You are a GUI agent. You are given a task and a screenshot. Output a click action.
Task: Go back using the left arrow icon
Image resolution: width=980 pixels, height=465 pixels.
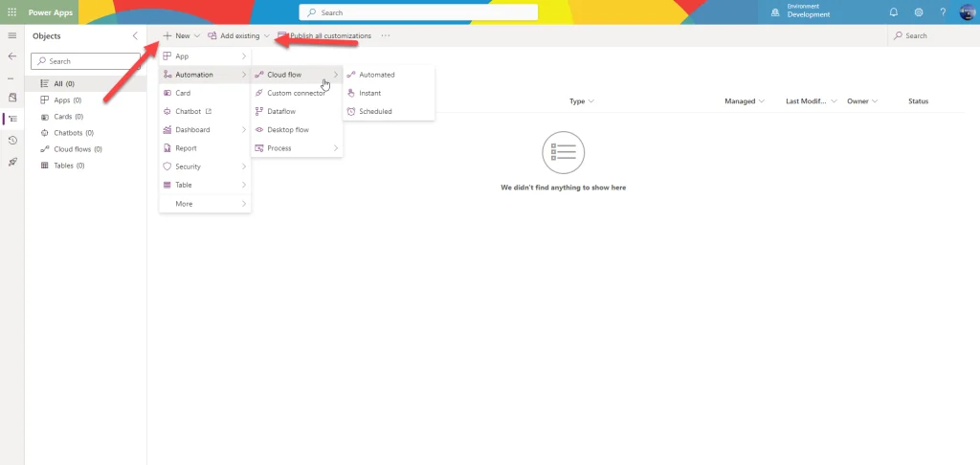pos(11,56)
